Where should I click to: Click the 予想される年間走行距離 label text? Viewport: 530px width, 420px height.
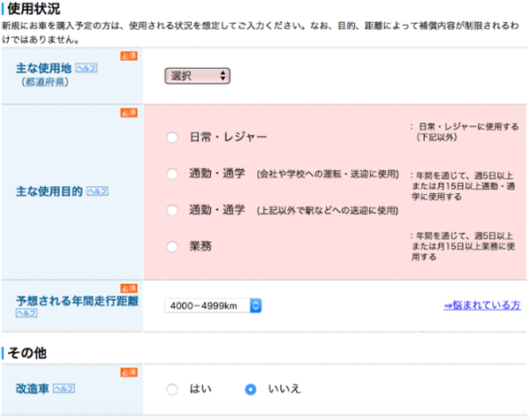coord(78,301)
